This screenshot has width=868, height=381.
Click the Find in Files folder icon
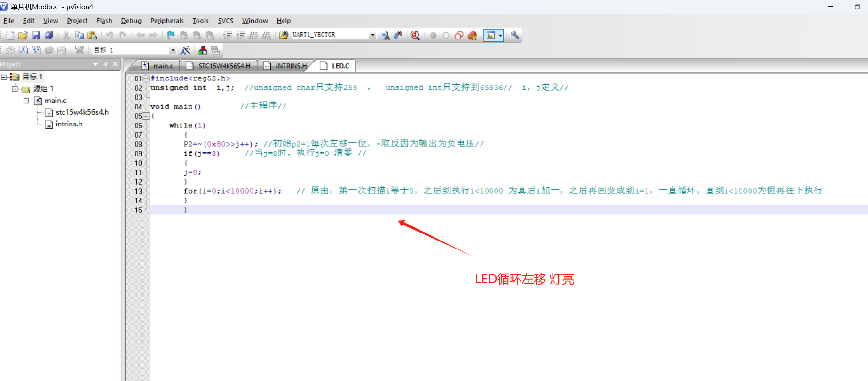284,35
